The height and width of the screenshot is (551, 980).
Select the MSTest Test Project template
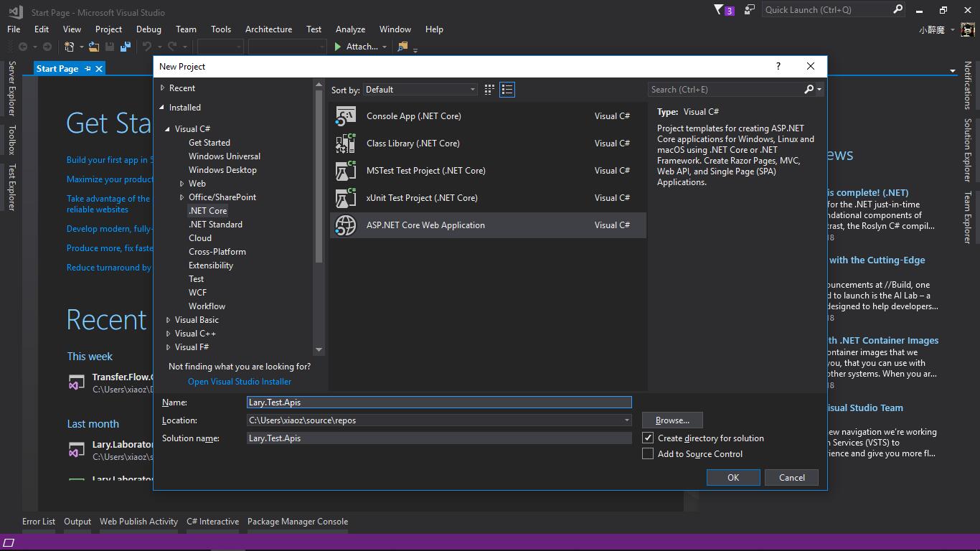tap(488, 171)
